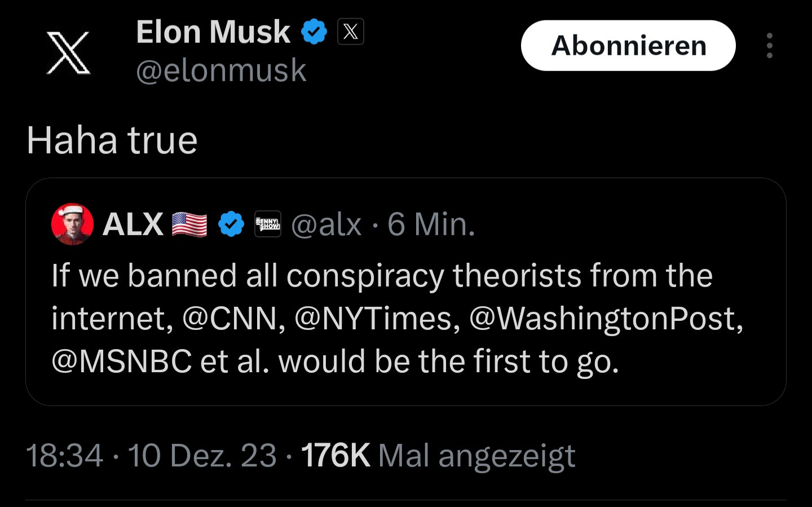Click the 176K Mal angezeigt view count
This screenshot has width=812, height=507.
pyautogui.click(x=438, y=455)
